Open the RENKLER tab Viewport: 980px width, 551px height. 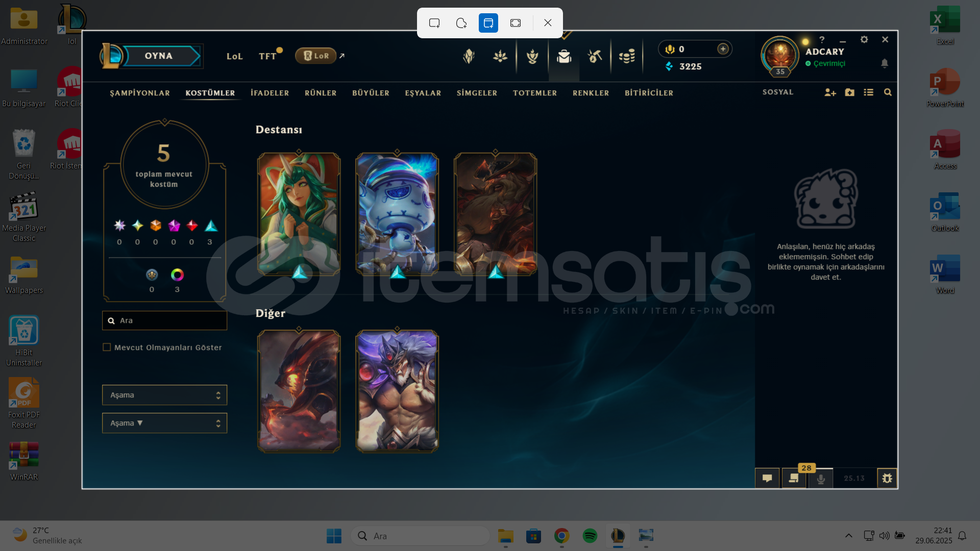click(591, 93)
